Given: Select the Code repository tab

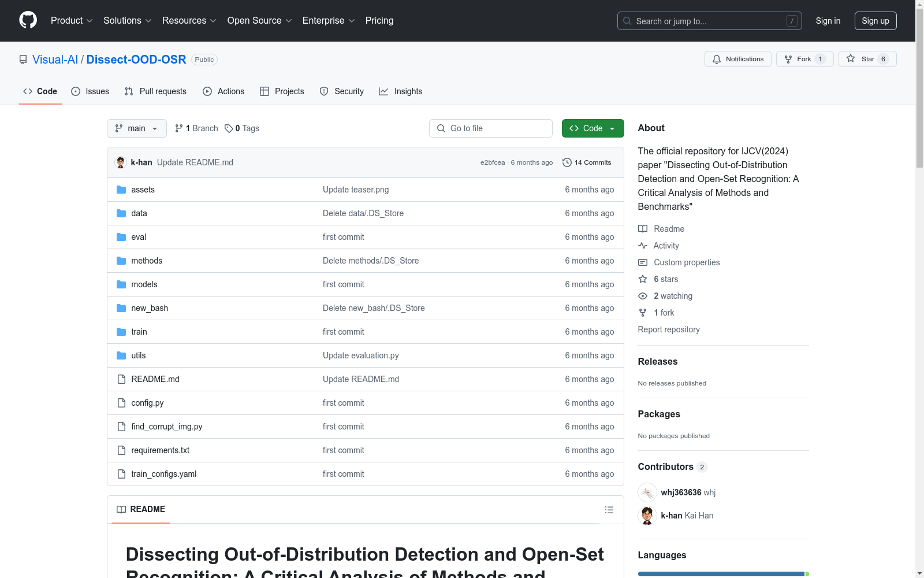Looking at the screenshot, I should (40, 91).
